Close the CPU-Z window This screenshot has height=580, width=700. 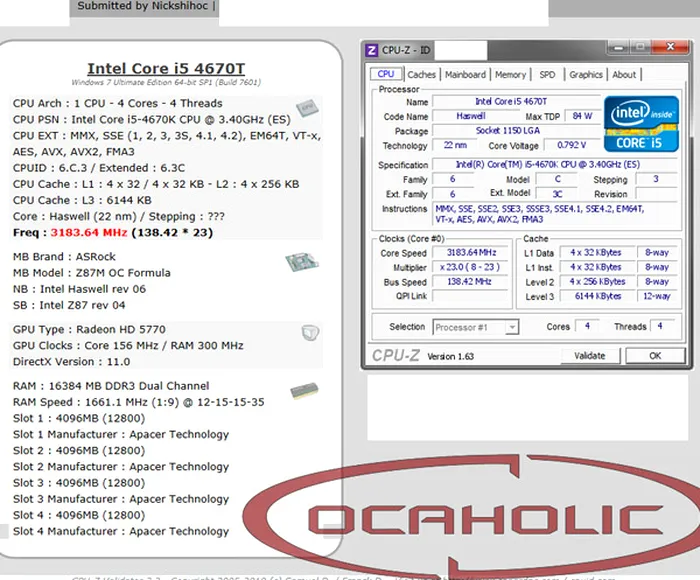(670, 46)
